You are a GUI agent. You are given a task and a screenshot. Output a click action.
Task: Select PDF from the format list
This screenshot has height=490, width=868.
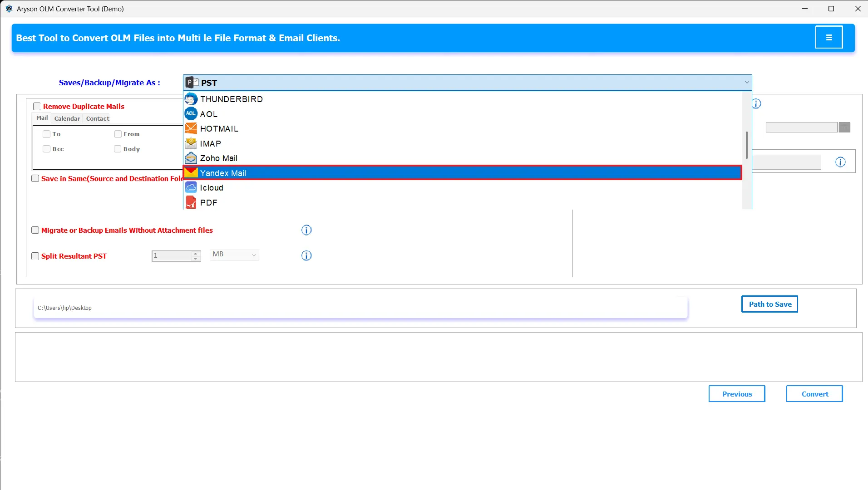pyautogui.click(x=463, y=202)
